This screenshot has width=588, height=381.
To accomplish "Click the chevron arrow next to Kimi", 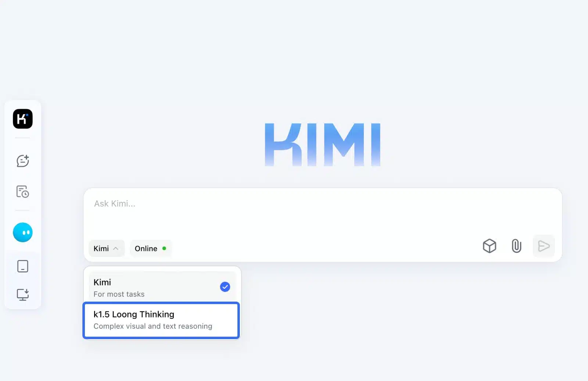I will (x=116, y=249).
